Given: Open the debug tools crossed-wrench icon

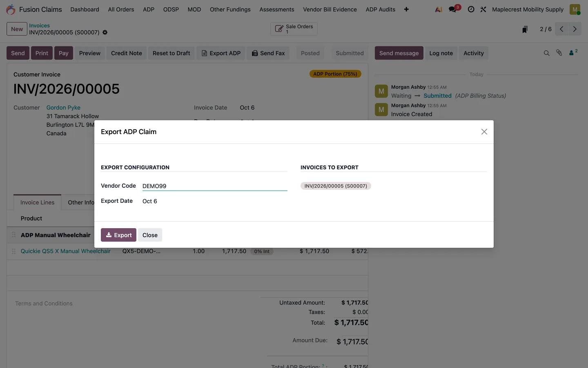Looking at the screenshot, I should click(x=483, y=9).
